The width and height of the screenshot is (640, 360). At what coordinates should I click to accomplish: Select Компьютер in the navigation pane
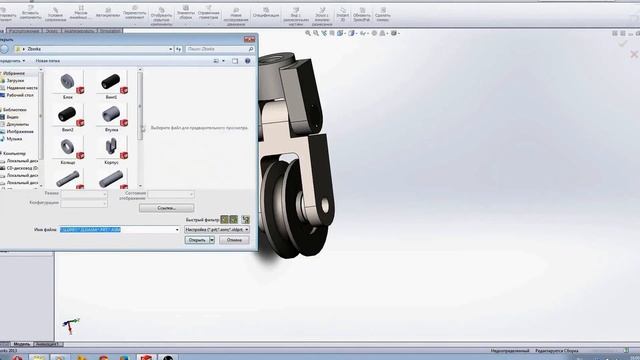[x=14, y=153]
